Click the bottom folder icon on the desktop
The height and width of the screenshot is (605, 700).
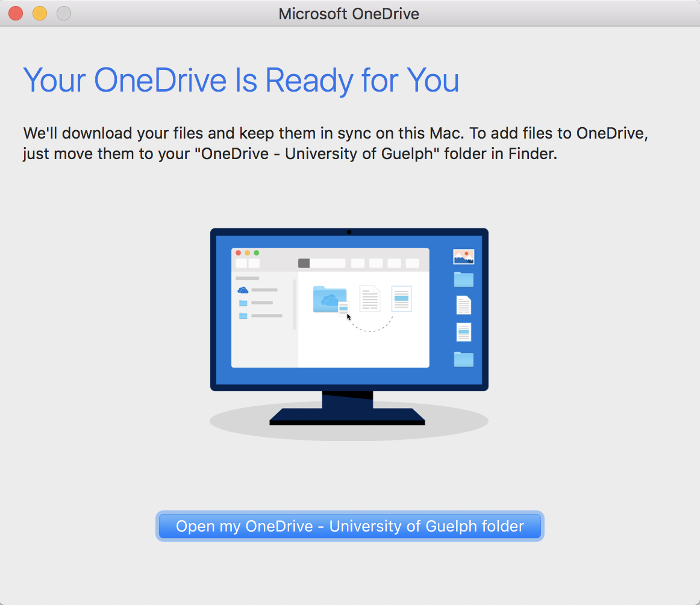click(x=463, y=359)
